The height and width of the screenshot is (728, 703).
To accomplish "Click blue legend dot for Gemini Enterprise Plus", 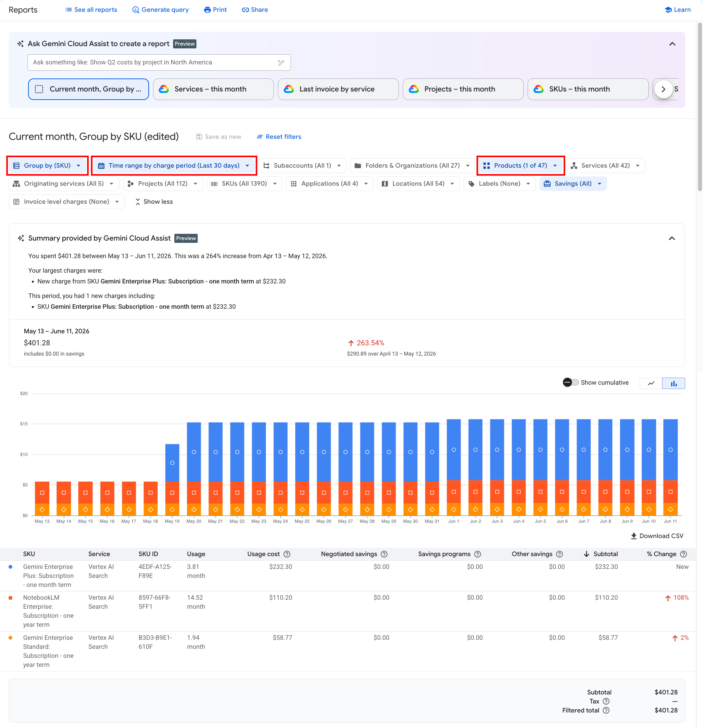I will (x=11, y=567).
